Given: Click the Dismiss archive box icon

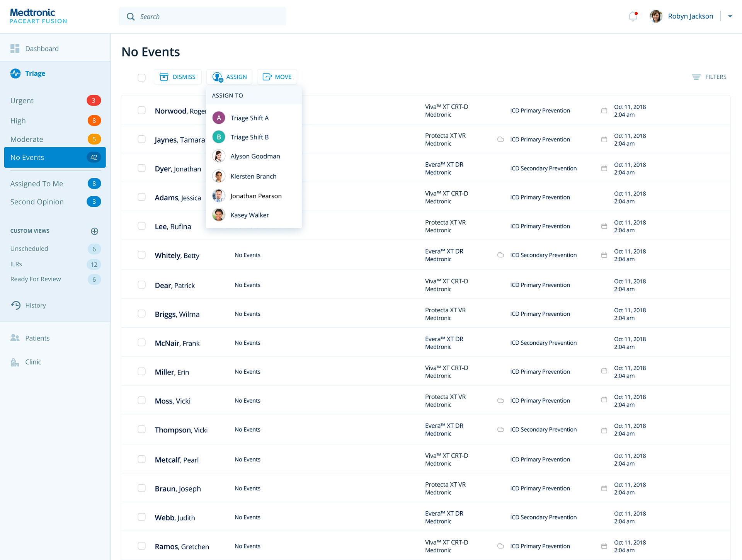Looking at the screenshot, I should 164,77.
